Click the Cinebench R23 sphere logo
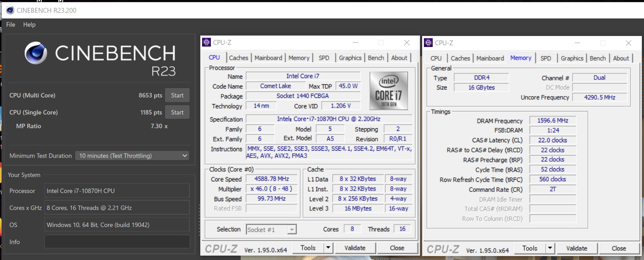This screenshot has width=644, height=260. 36,53
